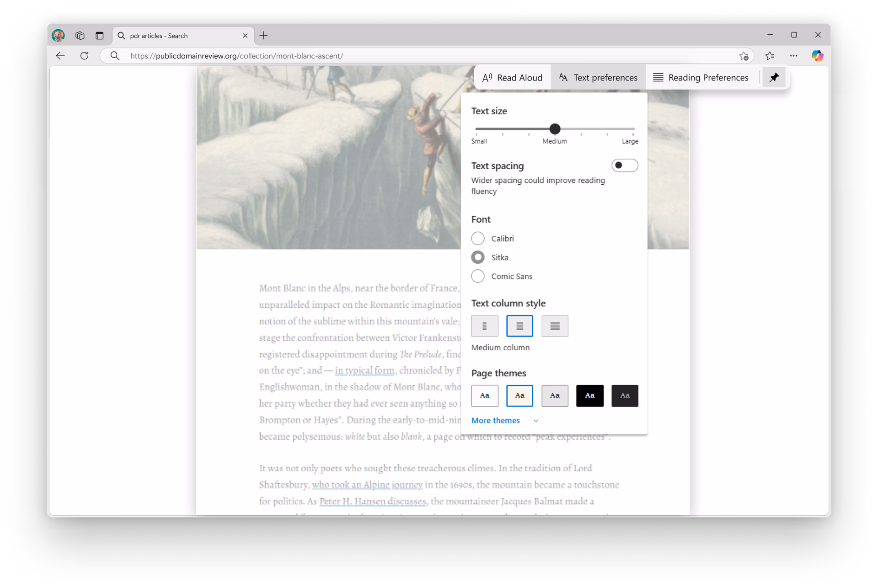This screenshot has height=588, width=878.
Task: Open the workspaces icon in the title bar
Action: click(x=80, y=35)
